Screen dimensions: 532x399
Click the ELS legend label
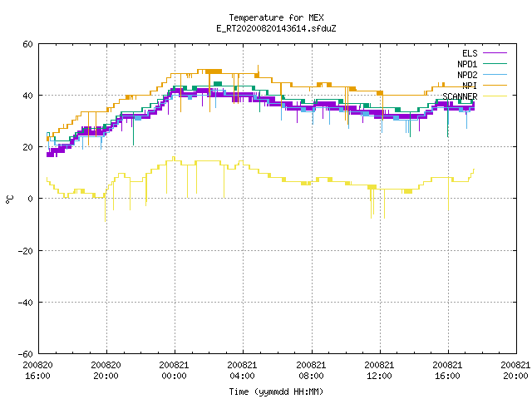pyautogui.click(x=470, y=53)
